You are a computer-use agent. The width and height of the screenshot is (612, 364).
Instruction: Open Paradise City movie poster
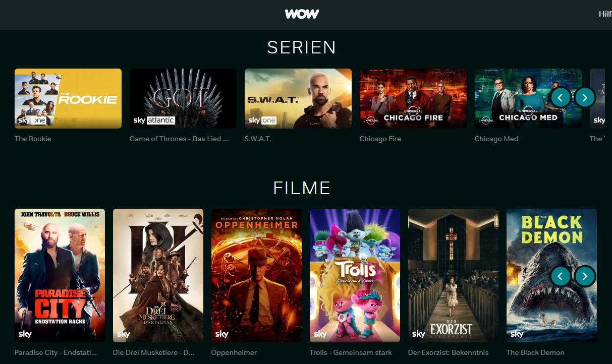[x=60, y=276]
